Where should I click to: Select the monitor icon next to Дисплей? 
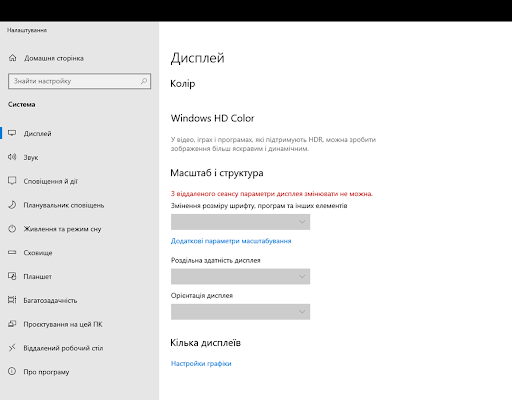(12, 133)
